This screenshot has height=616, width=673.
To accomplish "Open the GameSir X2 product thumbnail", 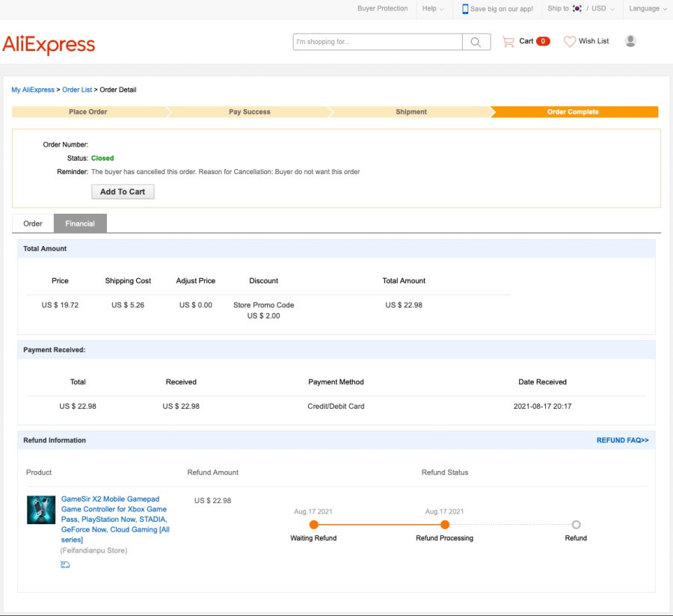I will point(41,510).
